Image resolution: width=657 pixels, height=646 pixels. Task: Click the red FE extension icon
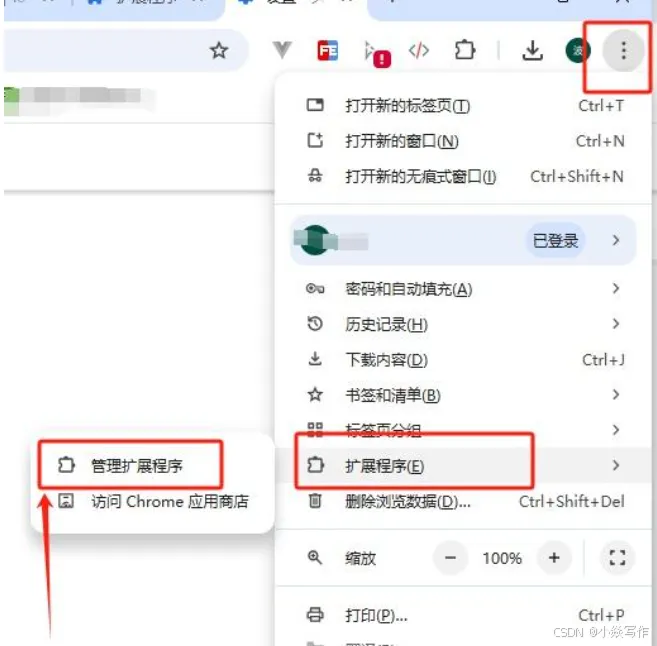[x=328, y=51]
